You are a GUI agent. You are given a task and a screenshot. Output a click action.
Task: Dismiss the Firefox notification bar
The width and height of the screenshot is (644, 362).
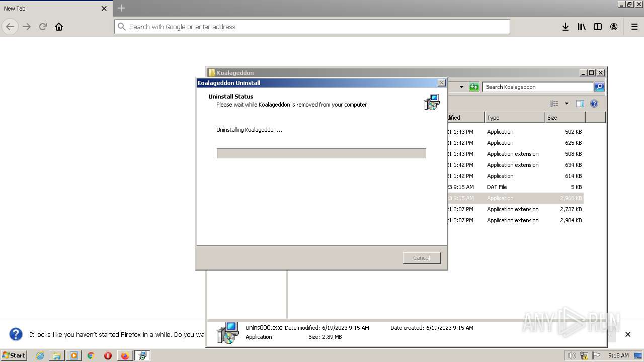click(x=627, y=334)
